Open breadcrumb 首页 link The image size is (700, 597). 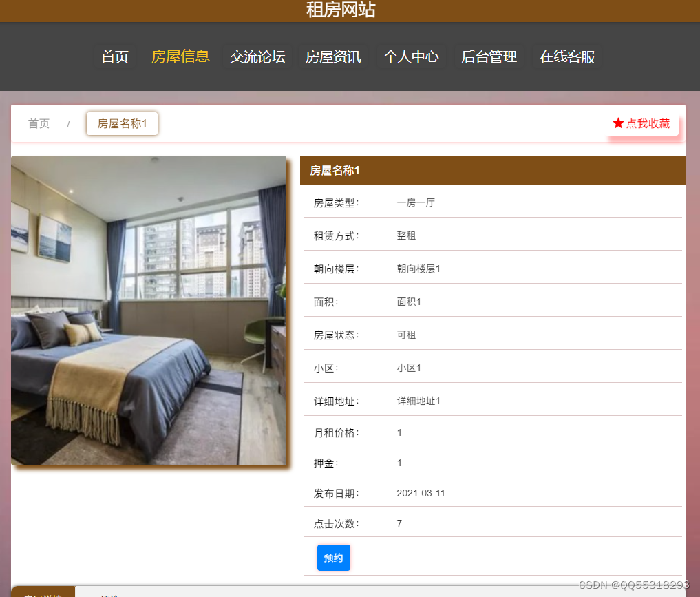38,123
